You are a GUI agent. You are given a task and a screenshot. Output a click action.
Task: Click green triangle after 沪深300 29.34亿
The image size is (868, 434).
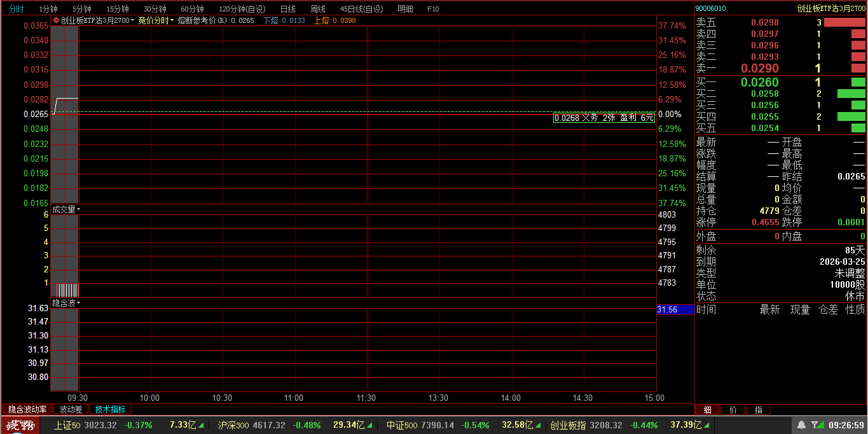pos(370,425)
